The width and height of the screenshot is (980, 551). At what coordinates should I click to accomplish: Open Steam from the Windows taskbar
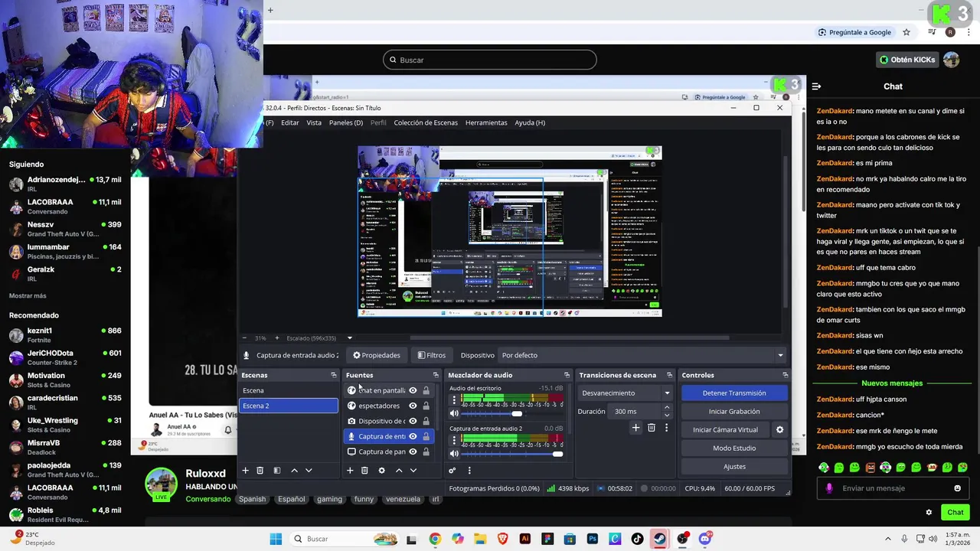point(659,539)
